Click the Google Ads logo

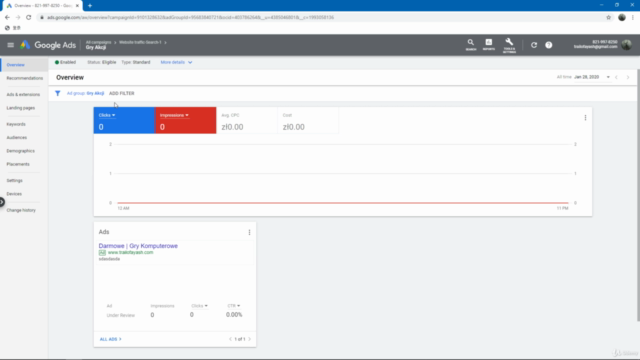[x=48, y=45]
